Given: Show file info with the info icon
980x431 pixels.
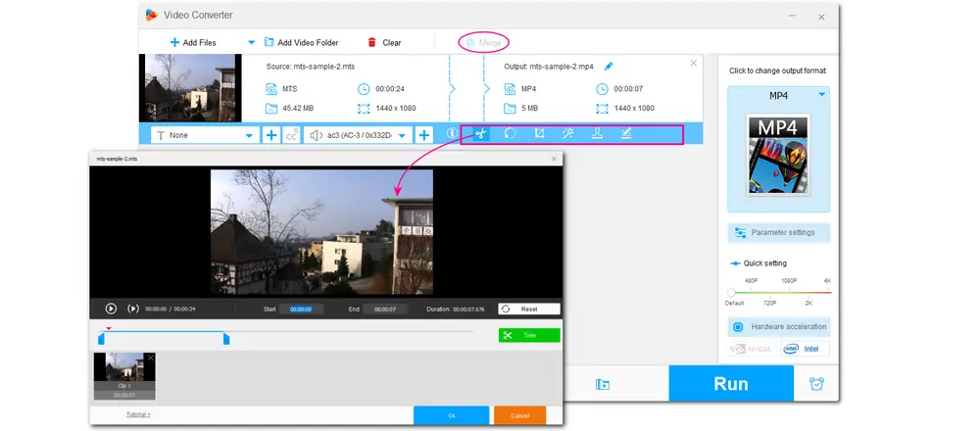Looking at the screenshot, I should click(x=452, y=134).
